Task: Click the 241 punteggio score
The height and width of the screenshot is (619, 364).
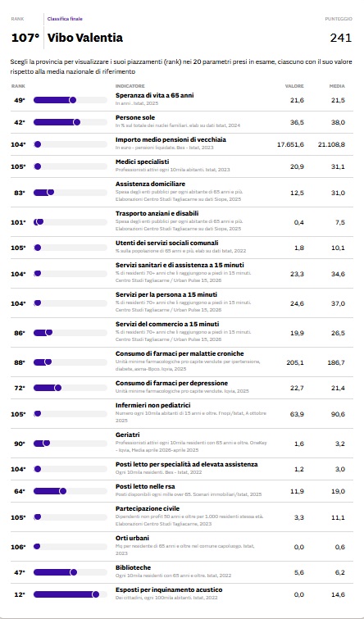Action: [341, 38]
